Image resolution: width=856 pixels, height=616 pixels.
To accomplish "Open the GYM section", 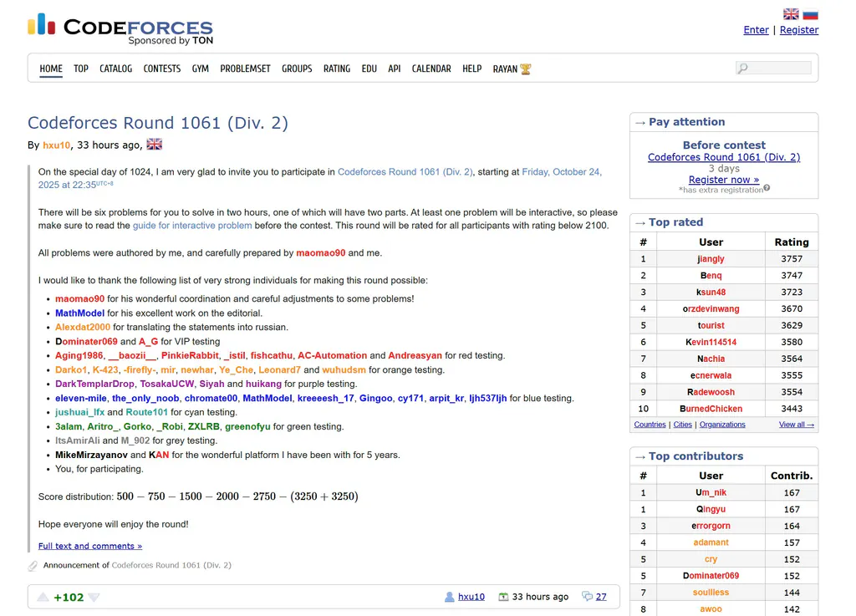I will (x=200, y=69).
